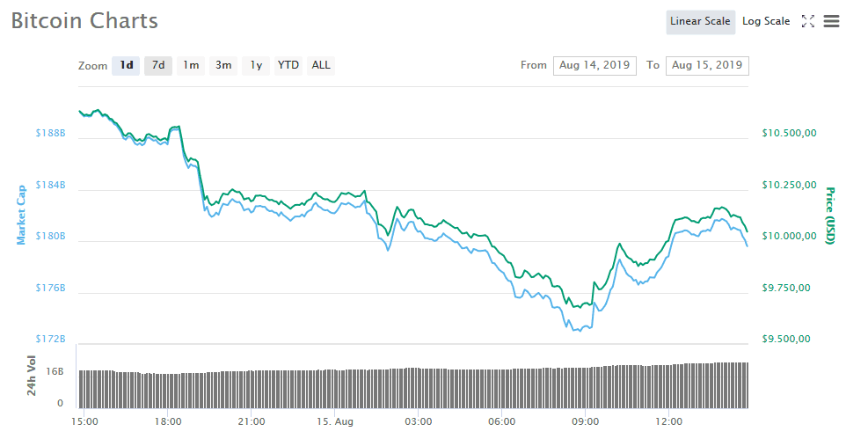Open the chart hamburger menu
The width and height of the screenshot is (868, 439).
(x=831, y=22)
